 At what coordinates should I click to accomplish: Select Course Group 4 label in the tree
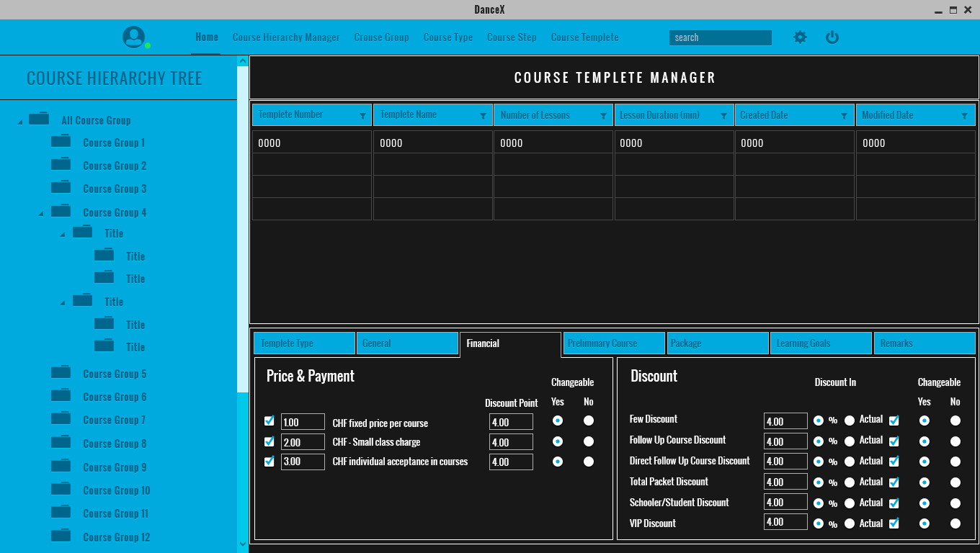(115, 212)
